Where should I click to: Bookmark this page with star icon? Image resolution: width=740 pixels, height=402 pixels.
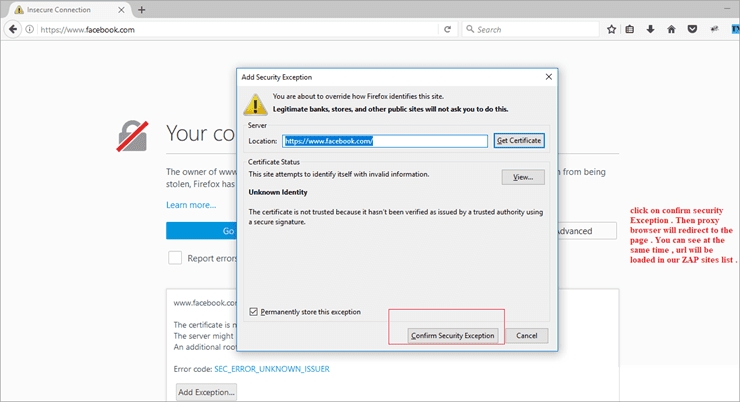[612, 29]
